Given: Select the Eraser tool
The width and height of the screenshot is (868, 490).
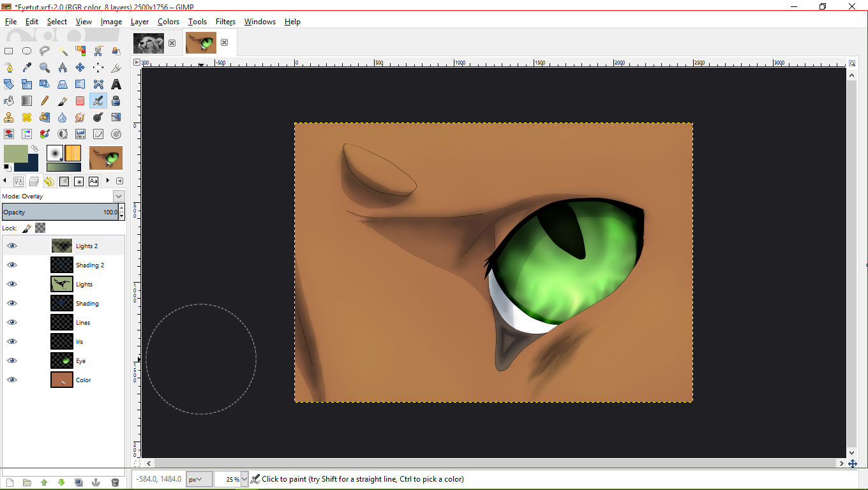Looking at the screenshot, I should [x=80, y=101].
